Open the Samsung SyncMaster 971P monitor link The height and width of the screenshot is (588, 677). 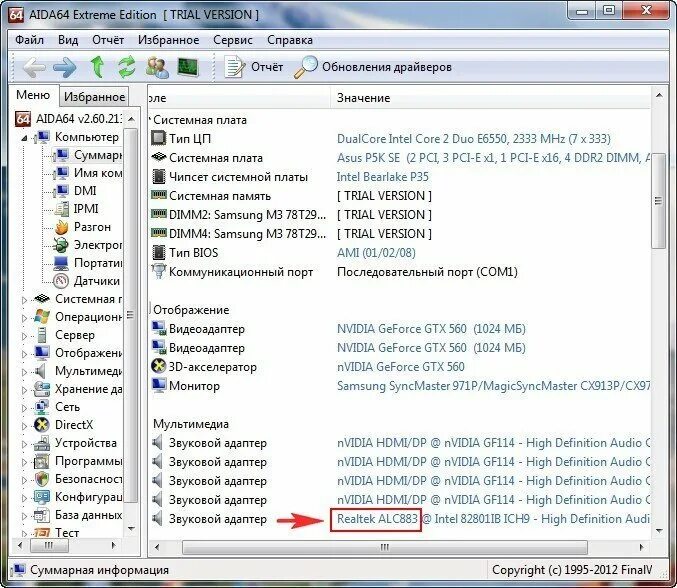(494, 386)
